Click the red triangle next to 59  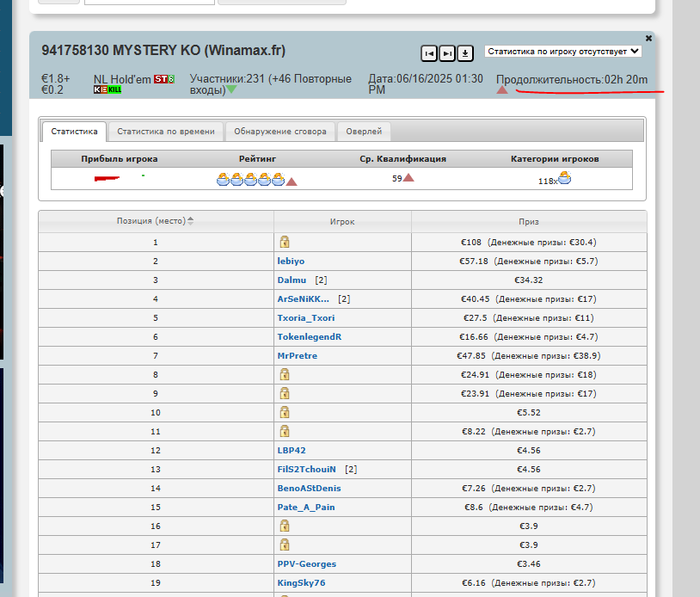point(408,178)
